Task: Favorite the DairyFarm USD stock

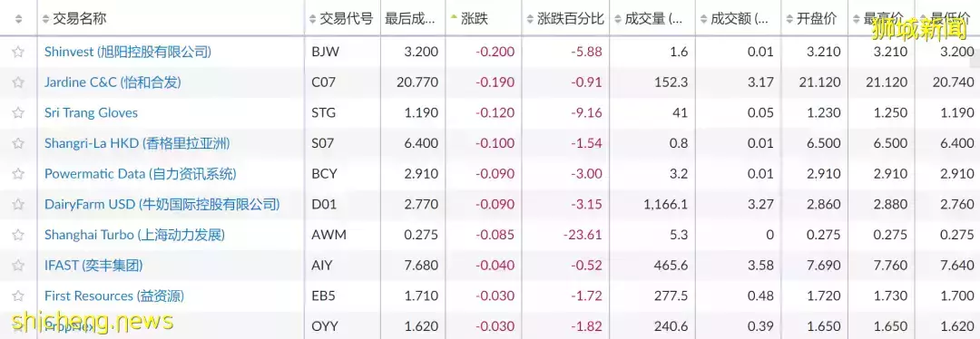Action: point(18,204)
